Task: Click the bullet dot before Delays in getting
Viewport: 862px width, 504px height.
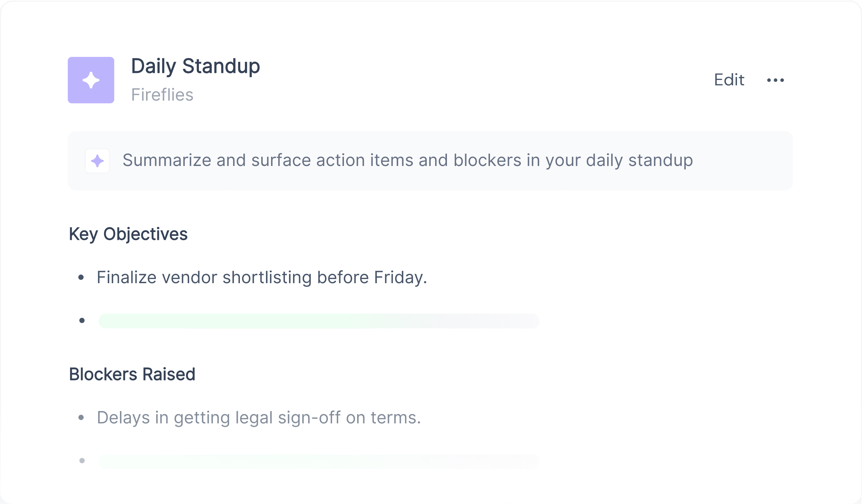Action: point(81,418)
